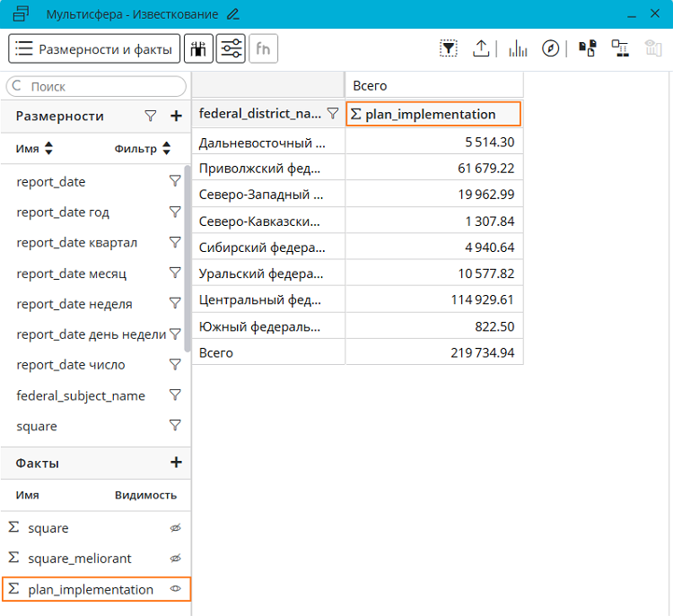The height and width of the screenshot is (616, 673).
Task: Click the copy documents icon in toolbar
Action: 588,49
